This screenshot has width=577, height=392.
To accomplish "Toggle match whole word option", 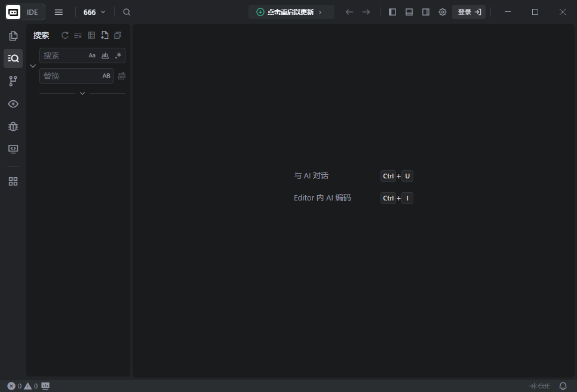I will click(105, 55).
